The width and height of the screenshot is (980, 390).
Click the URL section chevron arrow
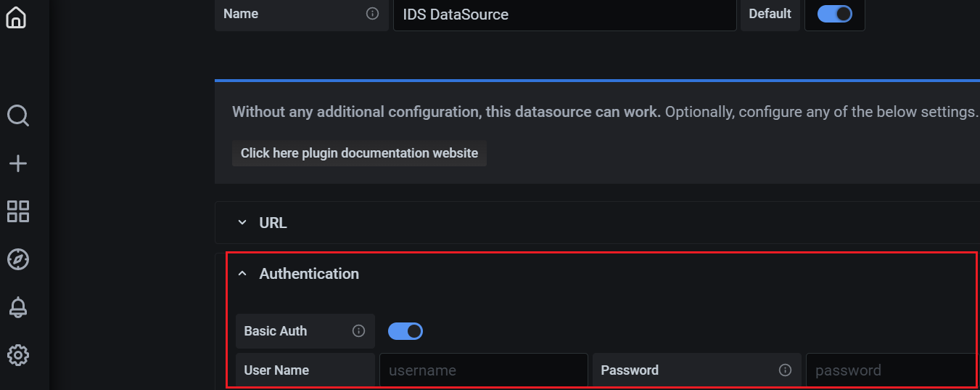click(242, 223)
